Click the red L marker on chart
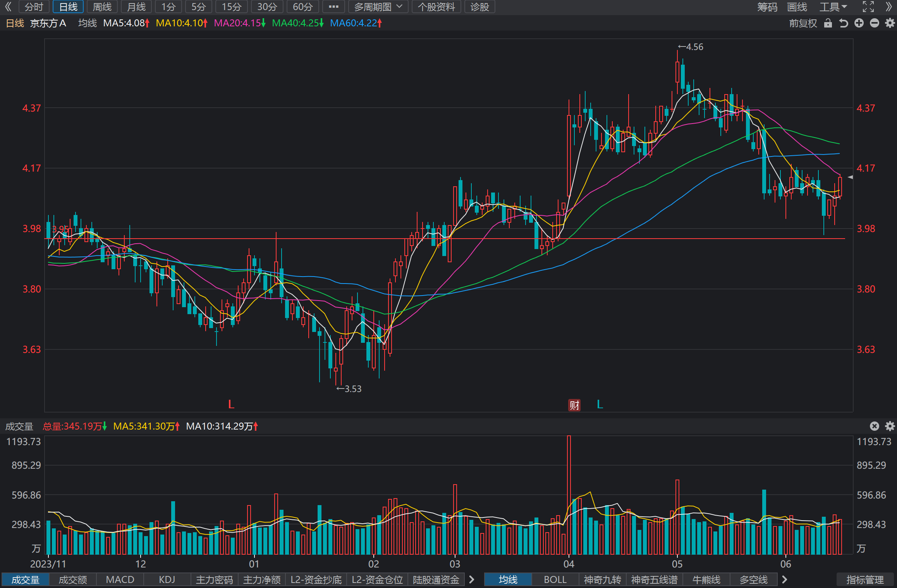The height and width of the screenshot is (588, 897). click(x=231, y=404)
